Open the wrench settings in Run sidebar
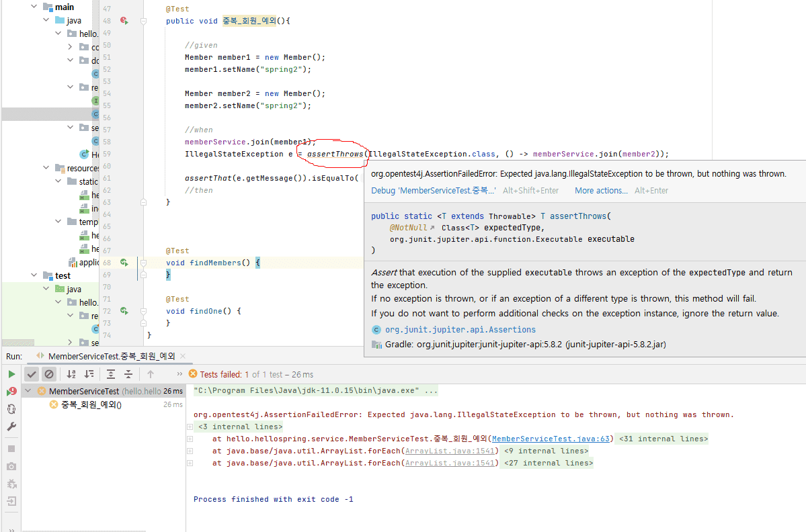Image resolution: width=806 pixels, height=532 pixels. point(11,427)
